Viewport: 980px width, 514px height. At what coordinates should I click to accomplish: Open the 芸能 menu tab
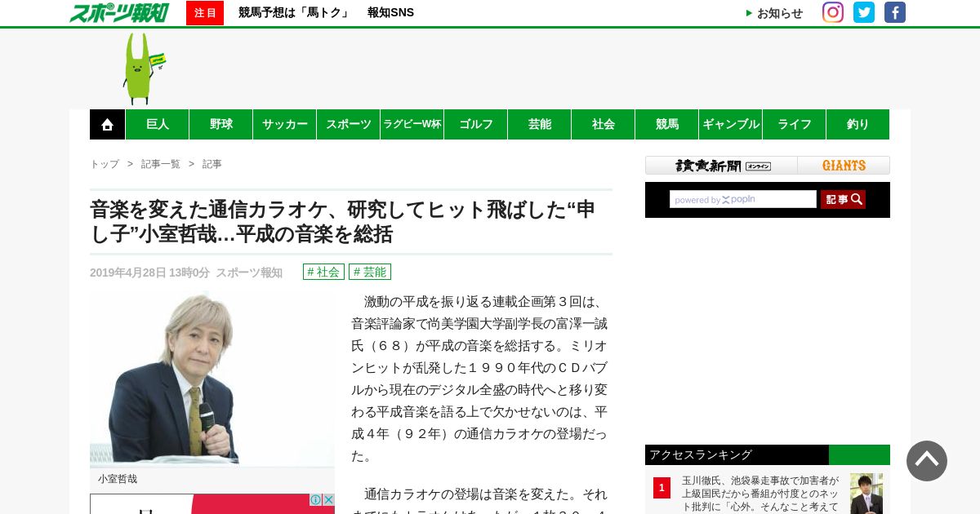click(x=540, y=125)
